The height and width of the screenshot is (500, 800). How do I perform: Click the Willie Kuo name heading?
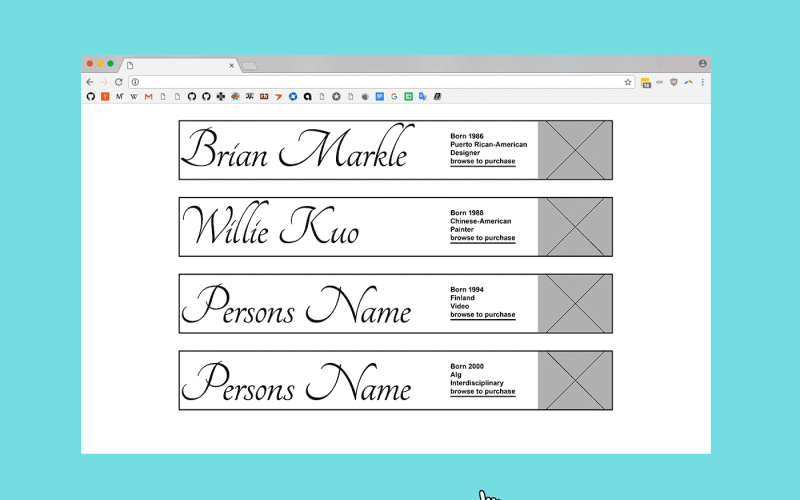(x=271, y=224)
